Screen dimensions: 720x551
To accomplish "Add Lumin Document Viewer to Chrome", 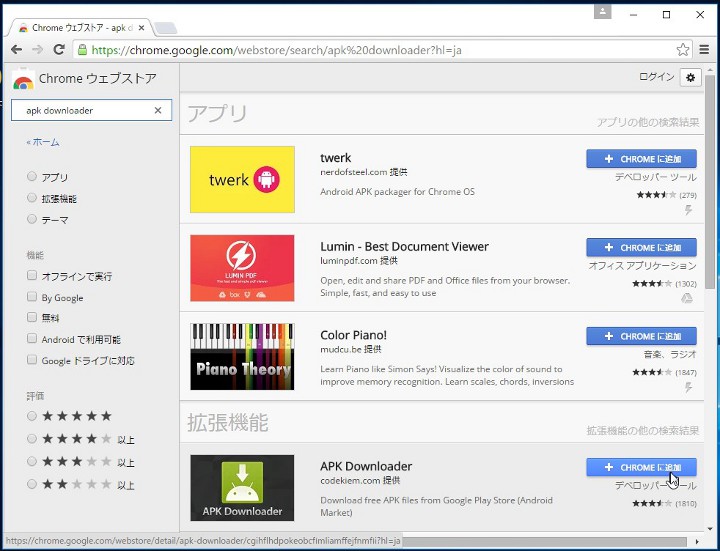I will [x=641, y=247].
